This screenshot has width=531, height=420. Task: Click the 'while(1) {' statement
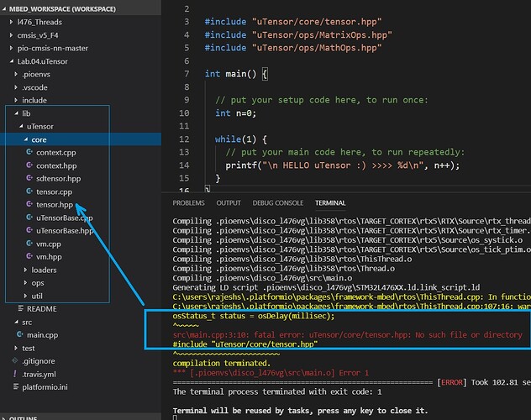click(241, 139)
